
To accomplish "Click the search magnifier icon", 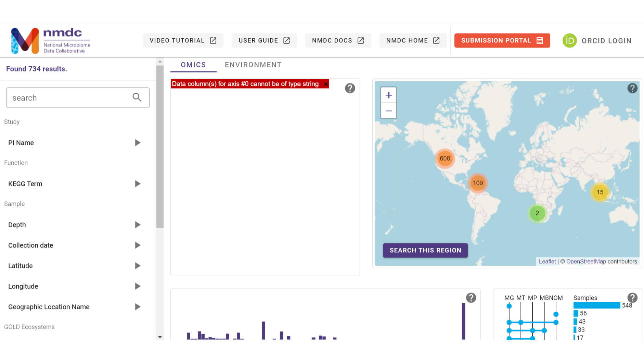I will 137,97.
